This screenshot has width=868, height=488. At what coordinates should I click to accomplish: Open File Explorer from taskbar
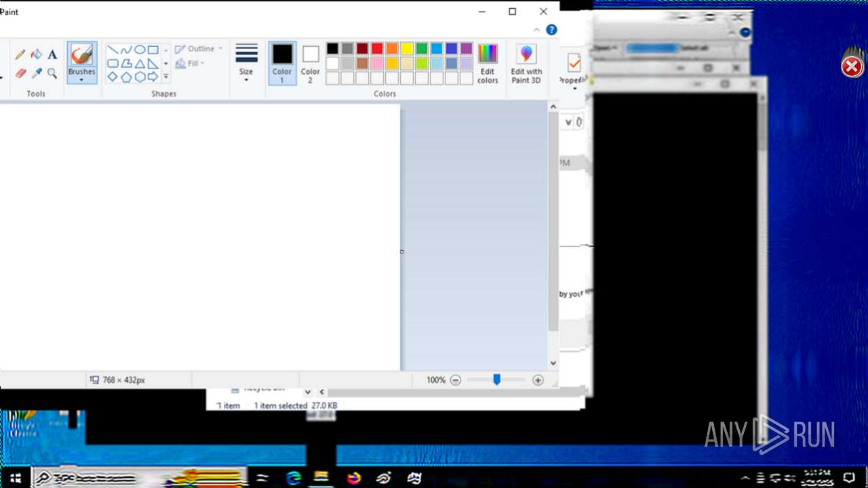tap(321, 478)
